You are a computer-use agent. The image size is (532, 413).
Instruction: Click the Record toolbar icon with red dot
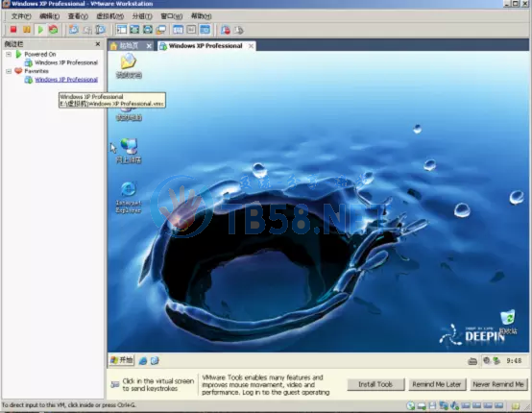click(x=226, y=30)
